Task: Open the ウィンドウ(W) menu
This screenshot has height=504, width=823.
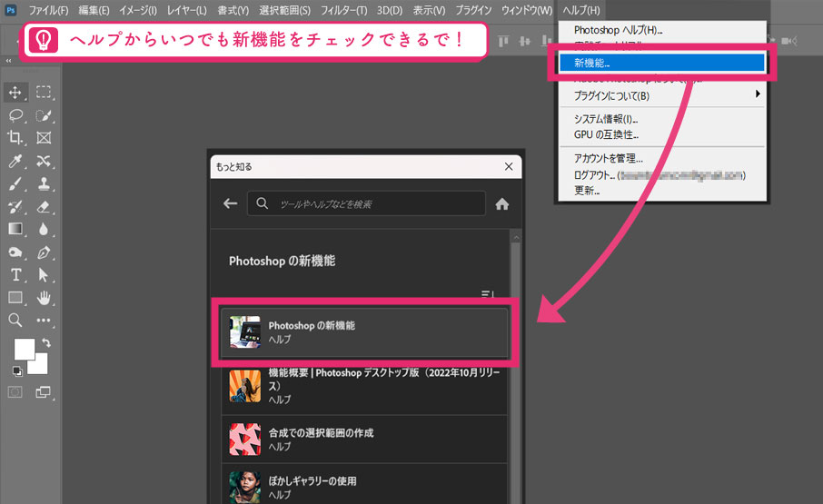Action: click(527, 11)
